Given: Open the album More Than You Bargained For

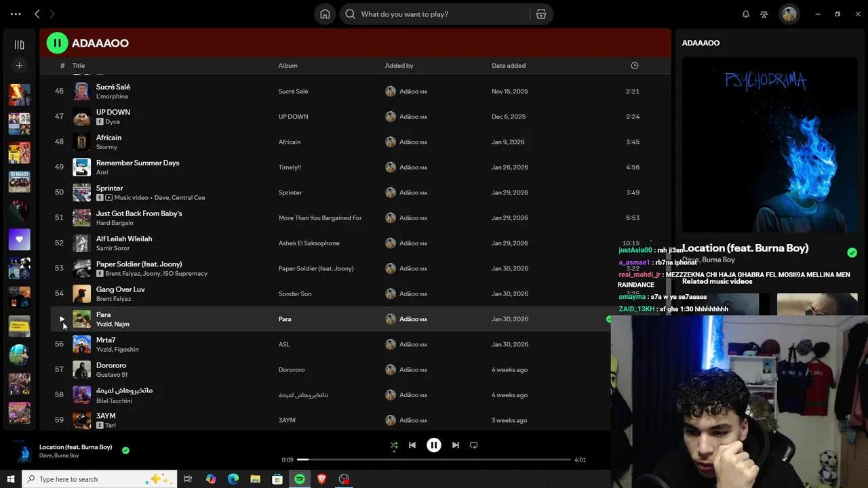Looking at the screenshot, I should coord(320,218).
